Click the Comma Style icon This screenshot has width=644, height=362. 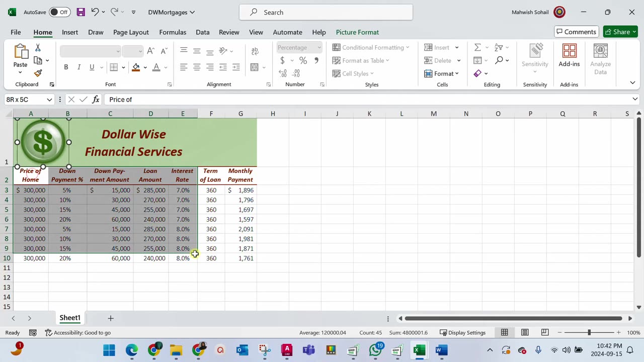pyautogui.click(x=316, y=60)
